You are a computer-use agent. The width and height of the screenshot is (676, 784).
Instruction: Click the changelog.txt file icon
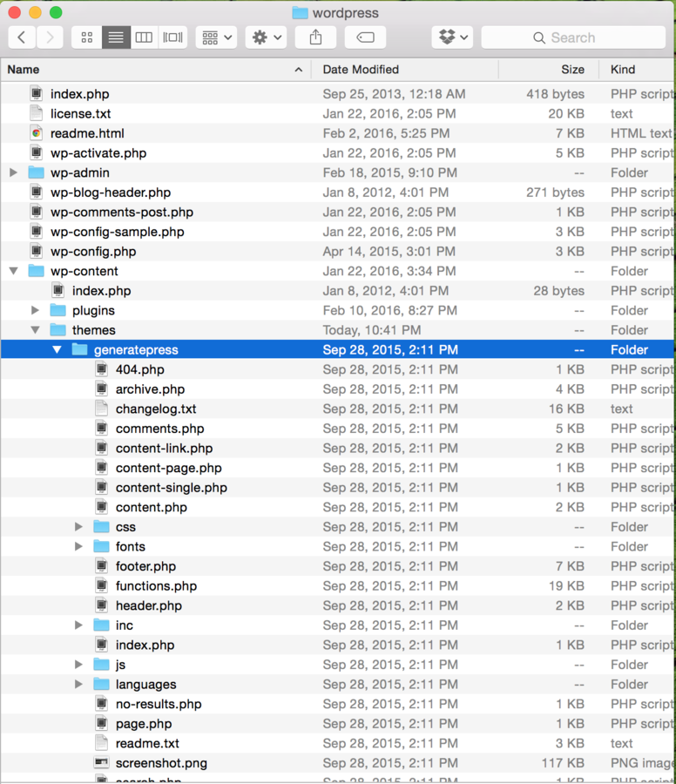coord(102,409)
